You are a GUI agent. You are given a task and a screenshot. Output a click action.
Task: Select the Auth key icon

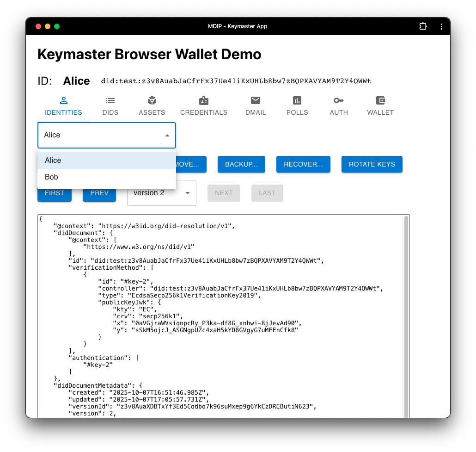[338, 100]
